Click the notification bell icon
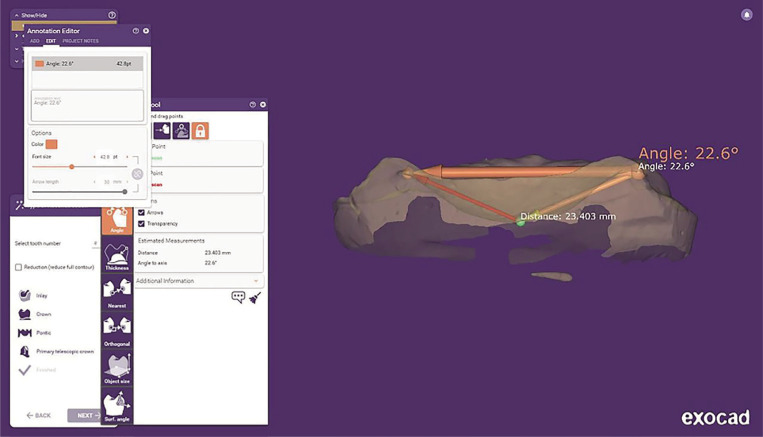This screenshot has width=763, height=437. (x=746, y=14)
